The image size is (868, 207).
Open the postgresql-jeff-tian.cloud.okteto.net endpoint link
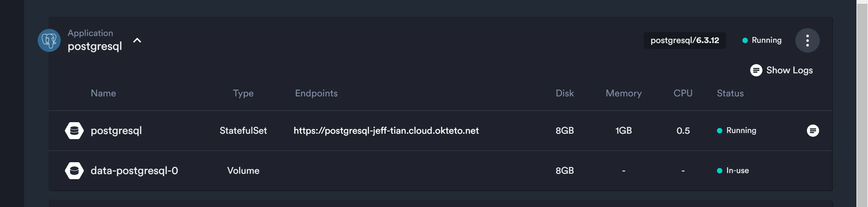click(x=386, y=131)
